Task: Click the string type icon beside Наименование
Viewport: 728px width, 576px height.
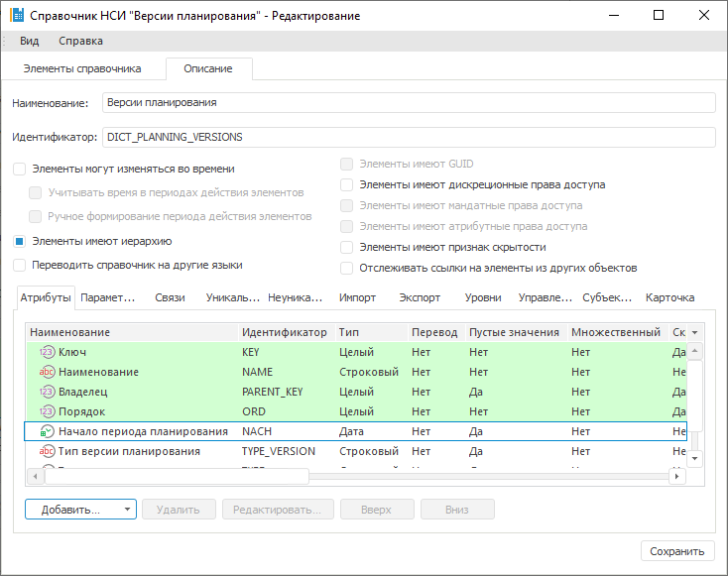Action: point(47,372)
